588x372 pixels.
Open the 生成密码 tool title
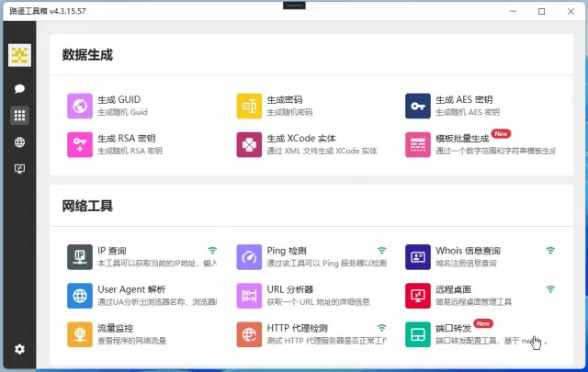pyautogui.click(x=285, y=100)
